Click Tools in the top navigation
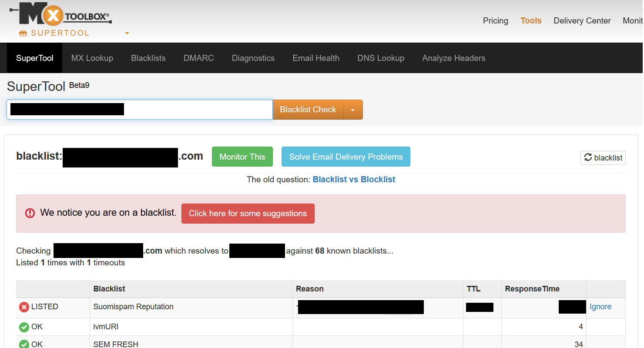The width and height of the screenshot is (644, 348). click(x=531, y=20)
